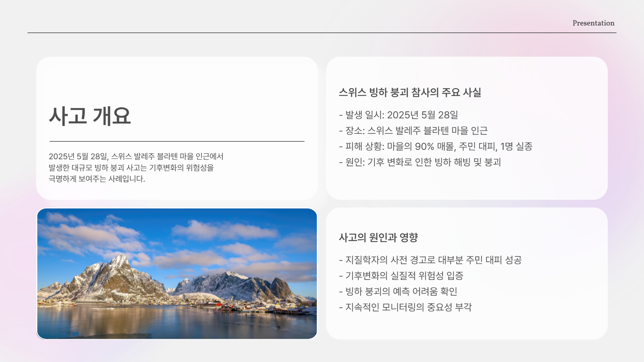The height and width of the screenshot is (362, 644).
Task: Click the 빙하 붕괴의 예측 어려움 bullet
Action: click(399, 292)
